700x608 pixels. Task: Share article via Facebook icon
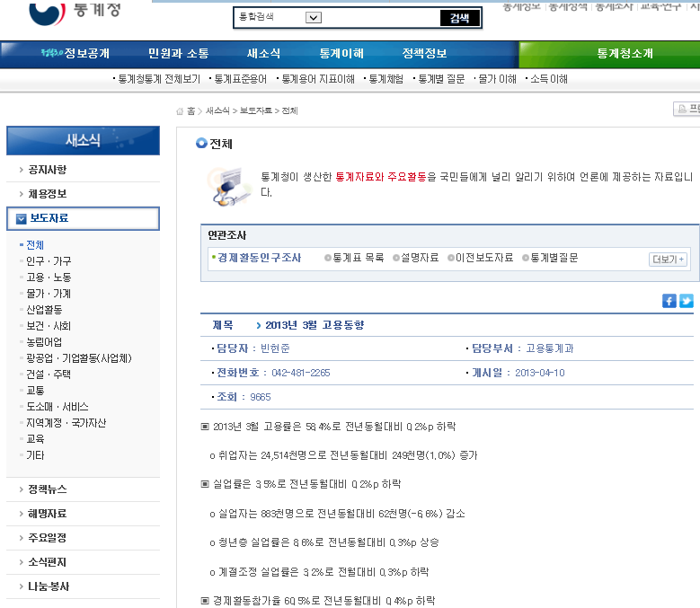[x=669, y=301]
